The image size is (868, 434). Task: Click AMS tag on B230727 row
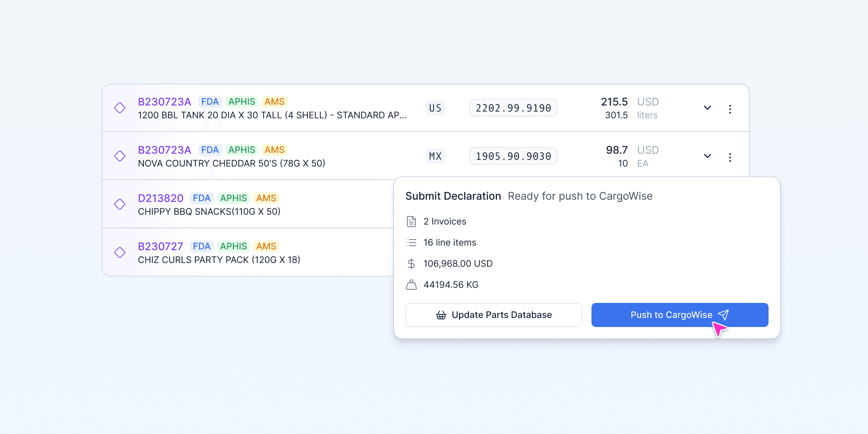[x=266, y=246]
